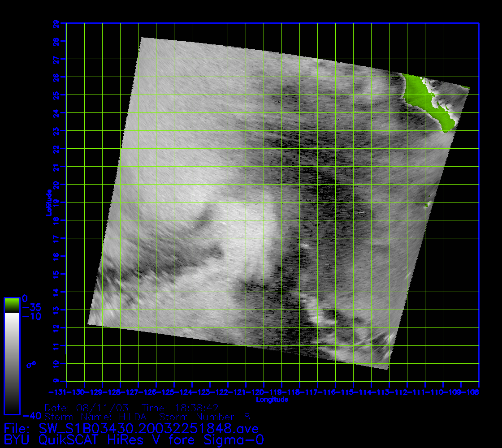Click the white top of the grayscale bar
Screen dimensions: 502x448
(x=12, y=316)
